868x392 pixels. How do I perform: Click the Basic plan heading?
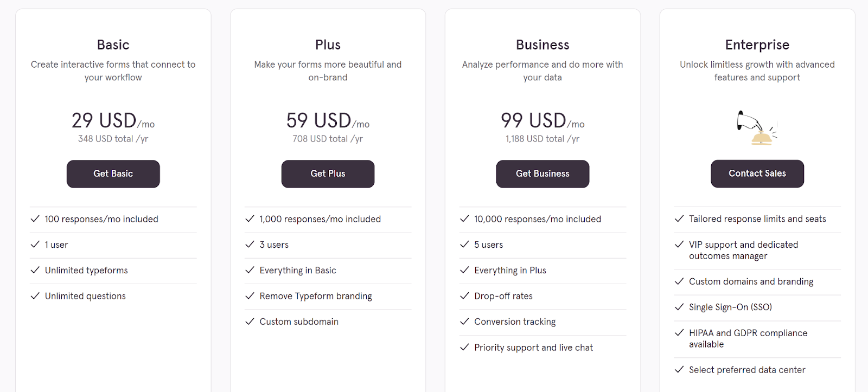click(113, 44)
